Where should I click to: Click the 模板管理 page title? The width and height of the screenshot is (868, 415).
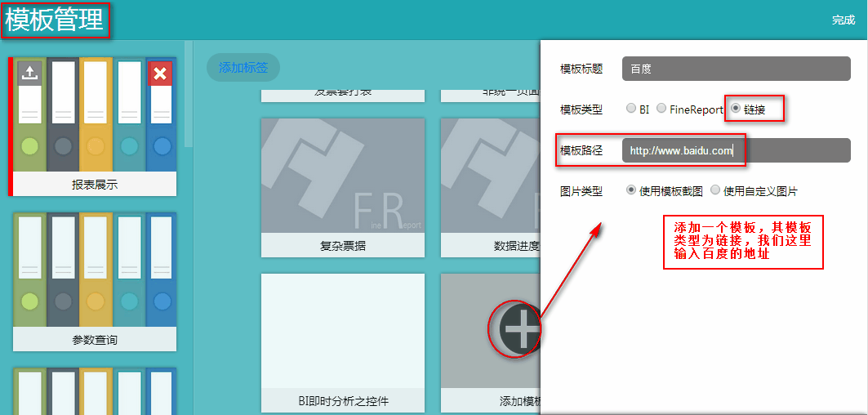[x=55, y=20]
